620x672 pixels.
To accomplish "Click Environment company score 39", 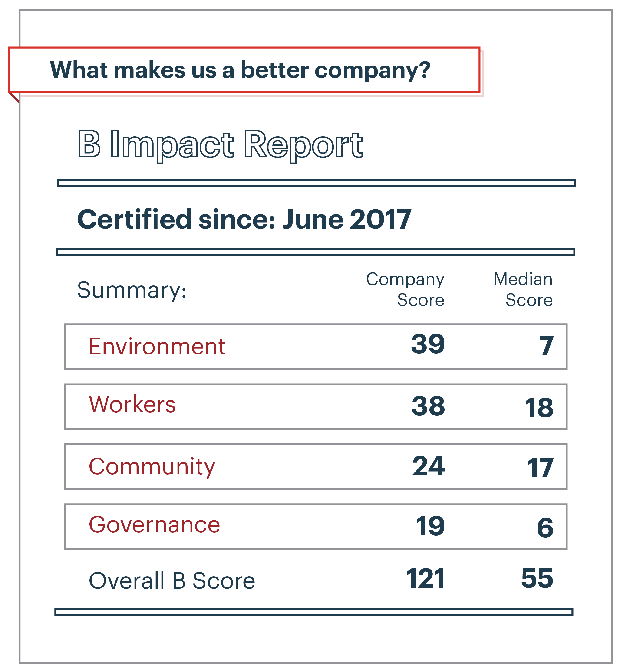I will coord(428,344).
